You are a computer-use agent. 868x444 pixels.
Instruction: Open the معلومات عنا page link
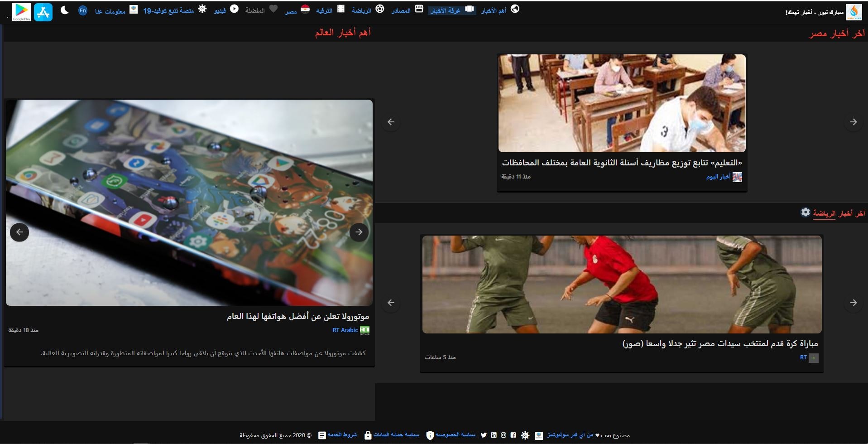click(110, 10)
